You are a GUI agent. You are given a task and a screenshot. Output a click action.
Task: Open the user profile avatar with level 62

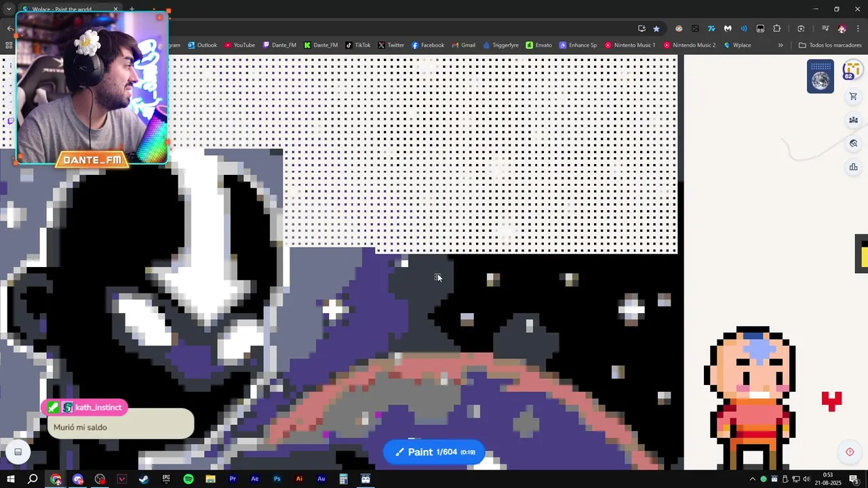click(x=852, y=70)
